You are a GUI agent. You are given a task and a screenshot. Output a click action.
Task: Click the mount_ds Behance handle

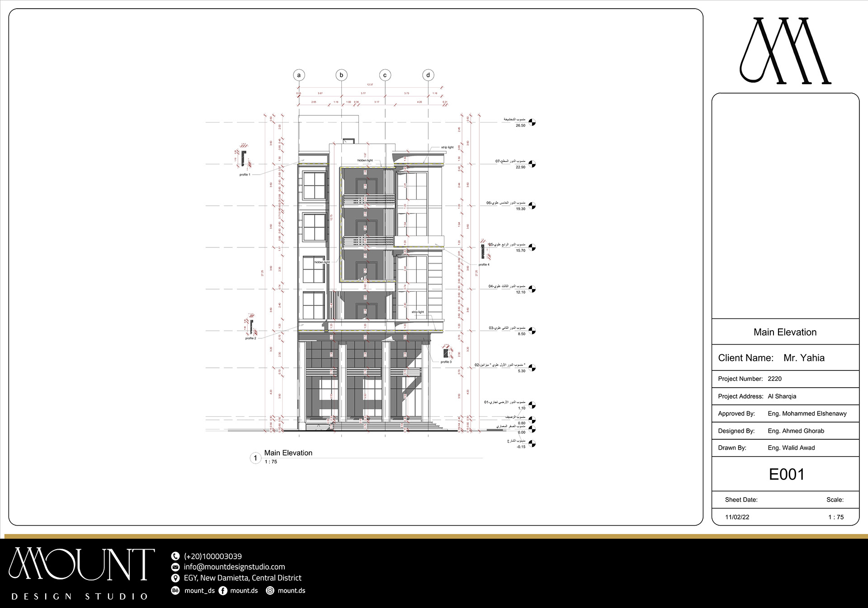pos(199,590)
